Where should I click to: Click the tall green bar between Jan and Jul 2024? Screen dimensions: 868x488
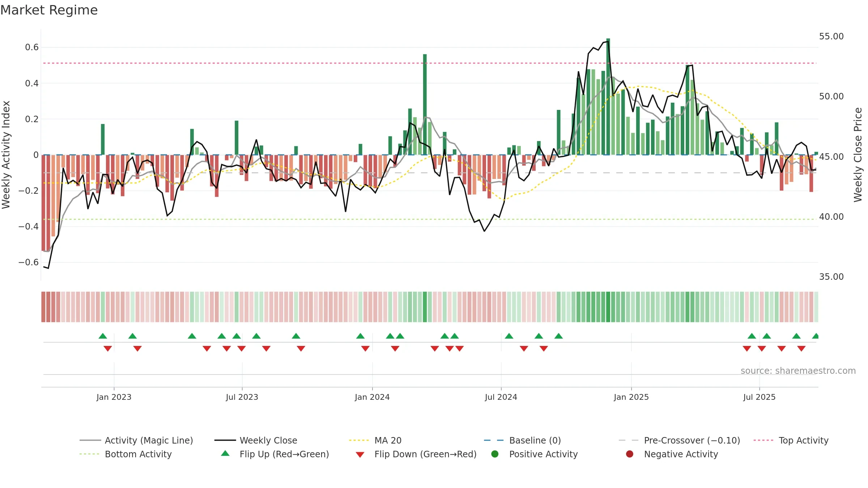(425, 104)
